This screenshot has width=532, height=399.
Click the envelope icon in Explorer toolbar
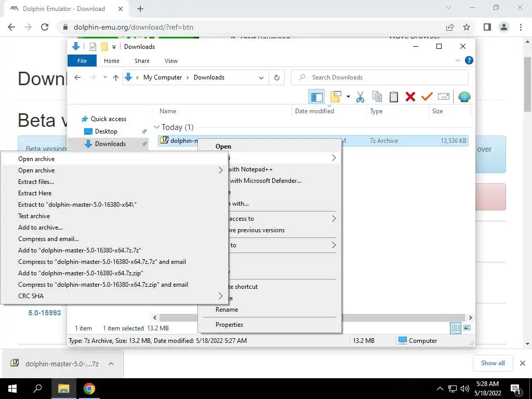click(444, 97)
